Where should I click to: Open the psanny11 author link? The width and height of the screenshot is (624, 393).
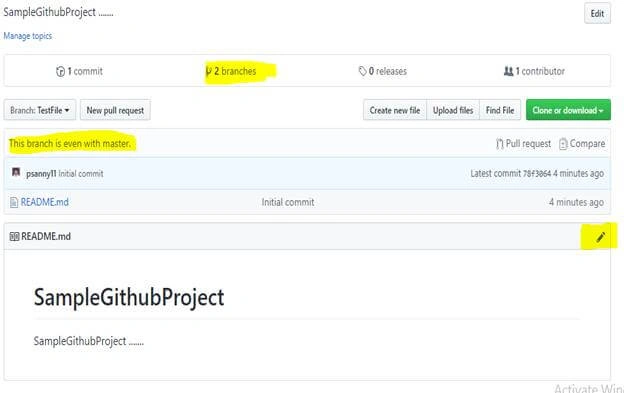click(41, 174)
